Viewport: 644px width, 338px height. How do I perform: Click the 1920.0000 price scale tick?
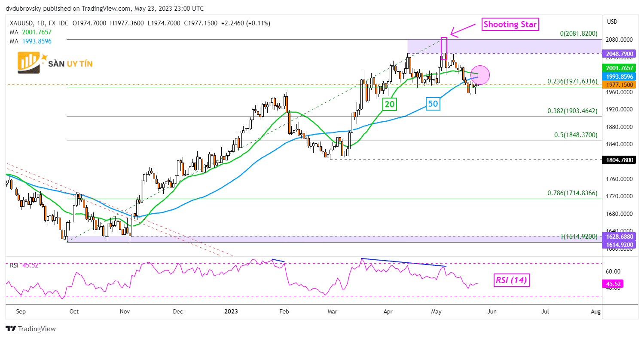click(x=618, y=110)
